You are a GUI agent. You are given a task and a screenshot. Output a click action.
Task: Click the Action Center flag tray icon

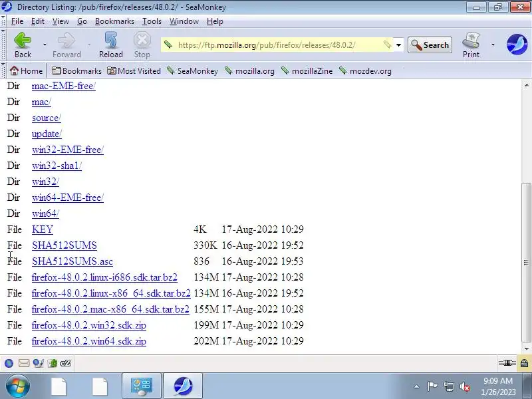pyautogui.click(x=433, y=386)
